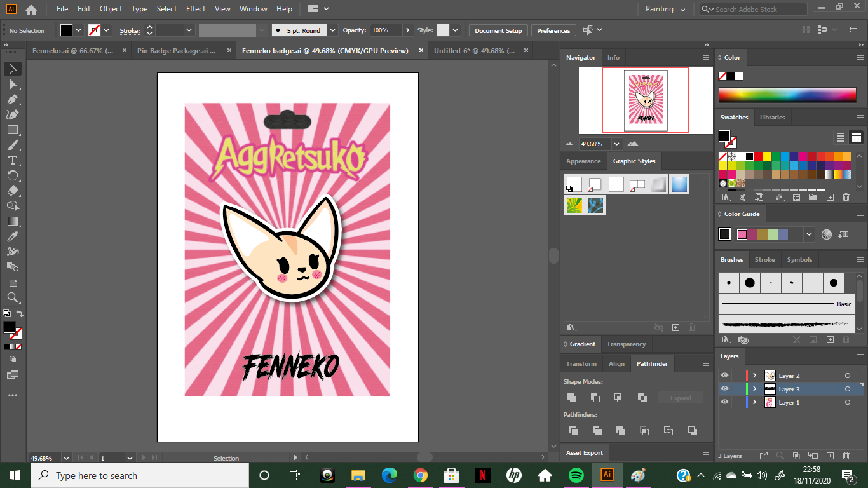Toggle visibility of Layer 3
868x488 pixels.
pyautogui.click(x=725, y=389)
